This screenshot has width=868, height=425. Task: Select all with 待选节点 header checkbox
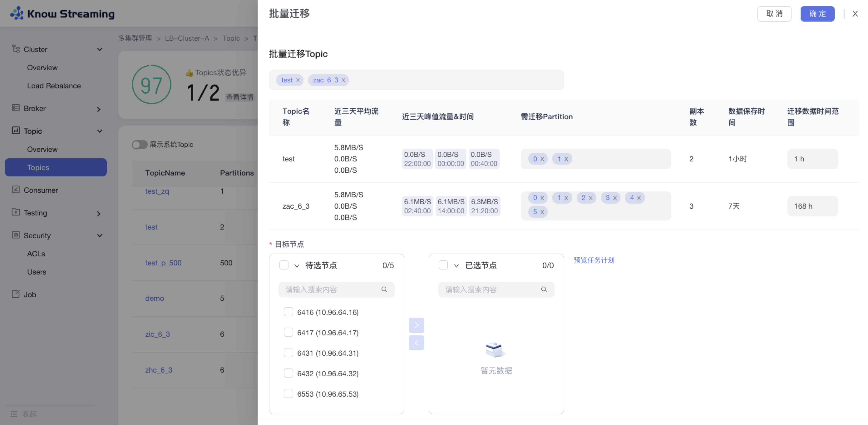[284, 265]
